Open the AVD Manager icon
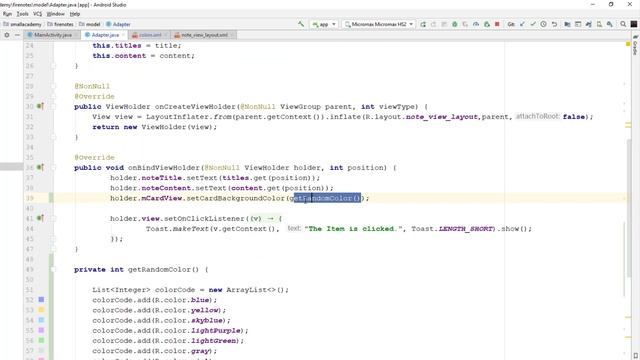640x360 pixels. pos(599,24)
